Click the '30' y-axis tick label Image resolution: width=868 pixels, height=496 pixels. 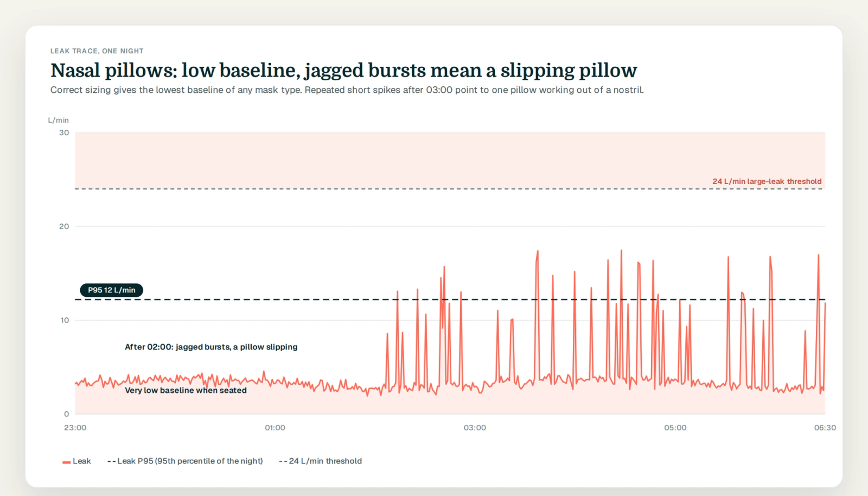(x=64, y=132)
